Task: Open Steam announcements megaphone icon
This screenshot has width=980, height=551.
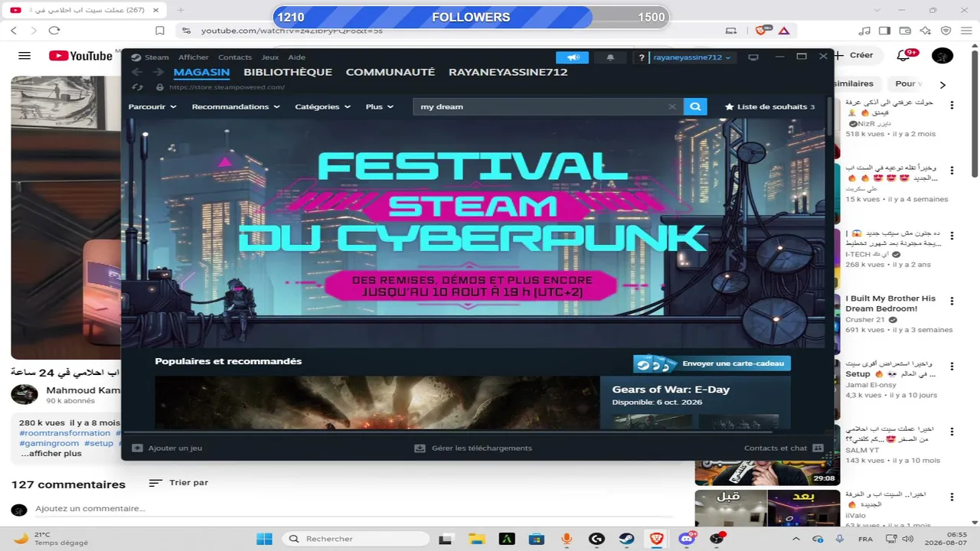Action: 572,57
